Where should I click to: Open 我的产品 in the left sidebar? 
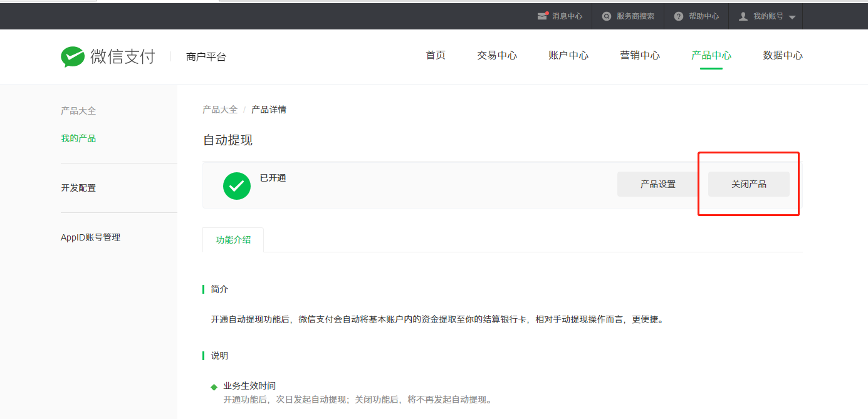pyautogui.click(x=78, y=138)
